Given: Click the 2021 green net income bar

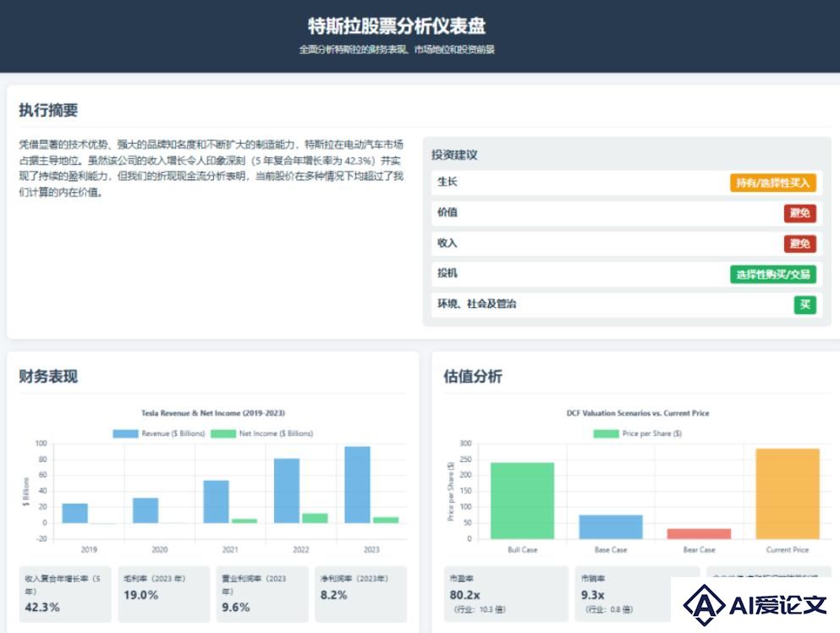Looking at the screenshot, I should click(244, 520).
